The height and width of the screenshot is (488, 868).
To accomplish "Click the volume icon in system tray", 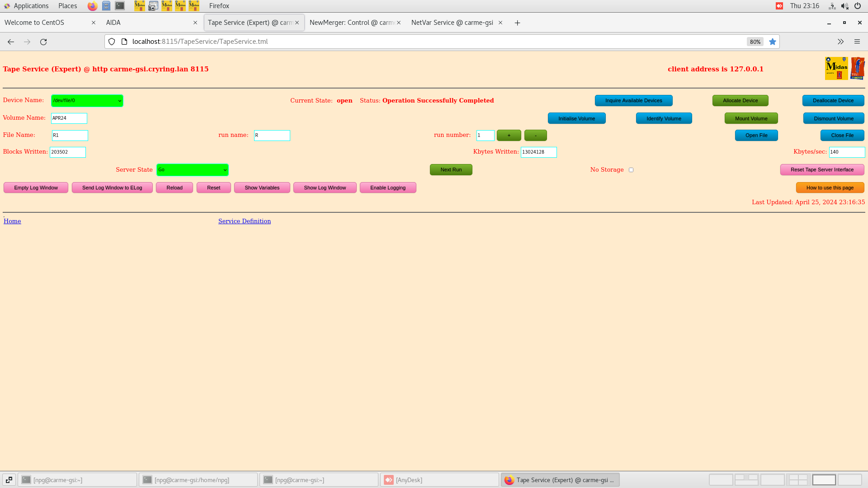I will [x=844, y=6].
